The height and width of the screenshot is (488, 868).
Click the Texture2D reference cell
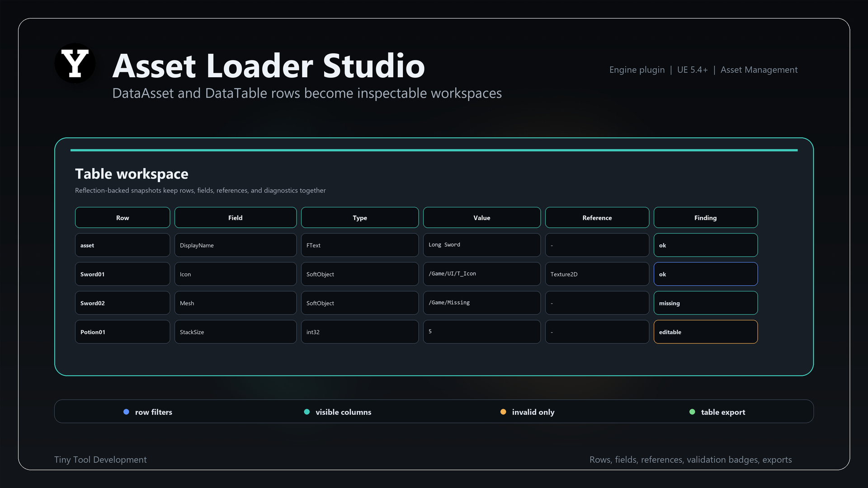pos(597,274)
